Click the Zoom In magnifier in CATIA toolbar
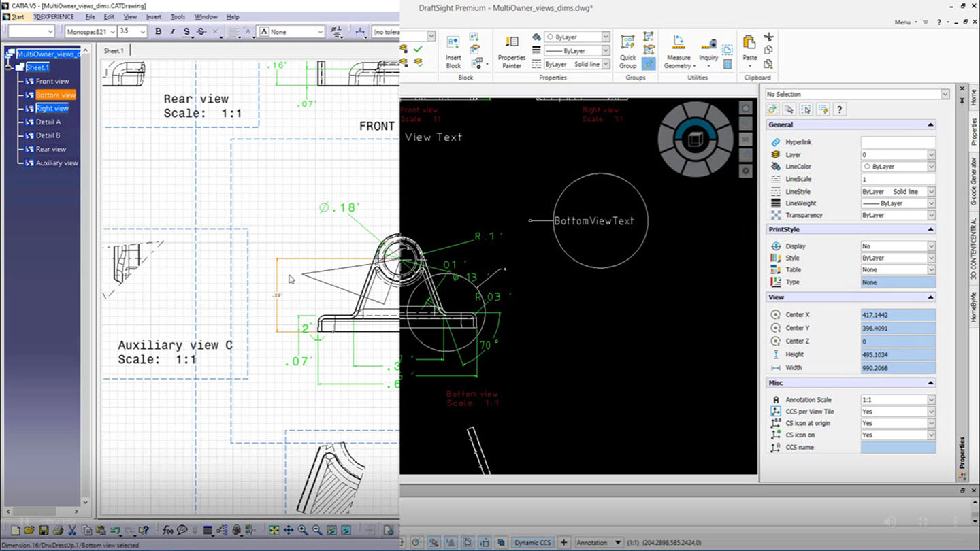 [x=303, y=530]
